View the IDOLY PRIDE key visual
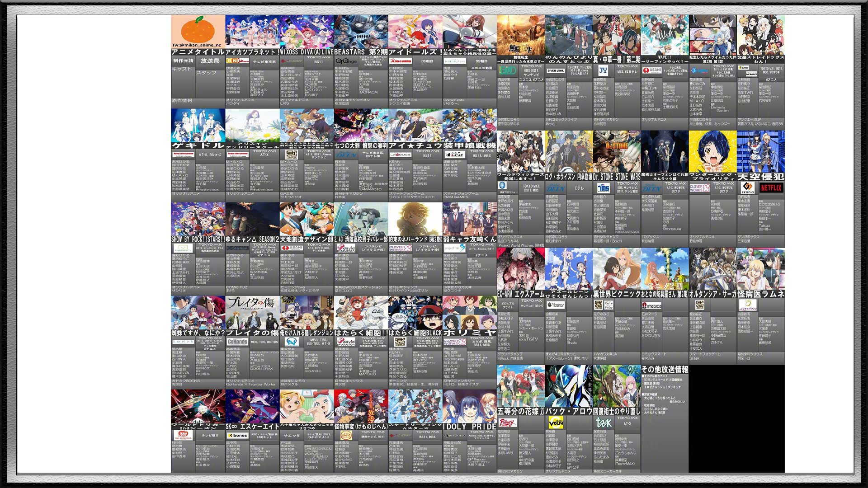Screen dimensions: 868x488 (469, 406)
